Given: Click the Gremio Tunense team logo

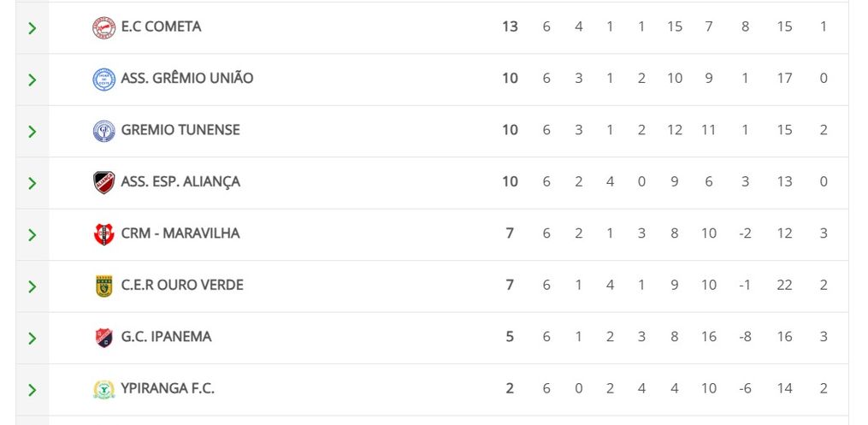Looking at the screenshot, I should tap(103, 131).
